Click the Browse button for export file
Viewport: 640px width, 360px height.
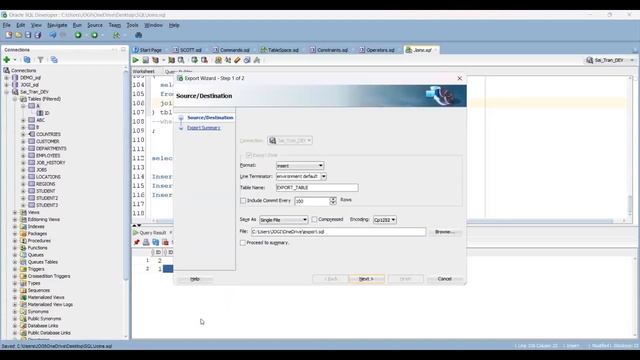click(444, 232)
